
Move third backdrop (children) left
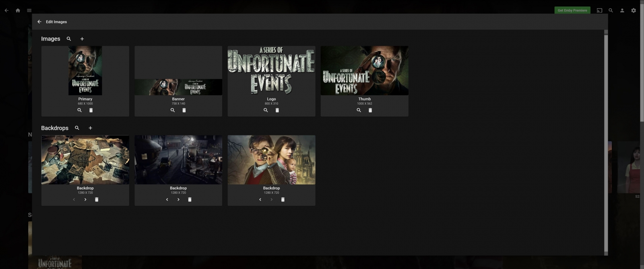260,199
